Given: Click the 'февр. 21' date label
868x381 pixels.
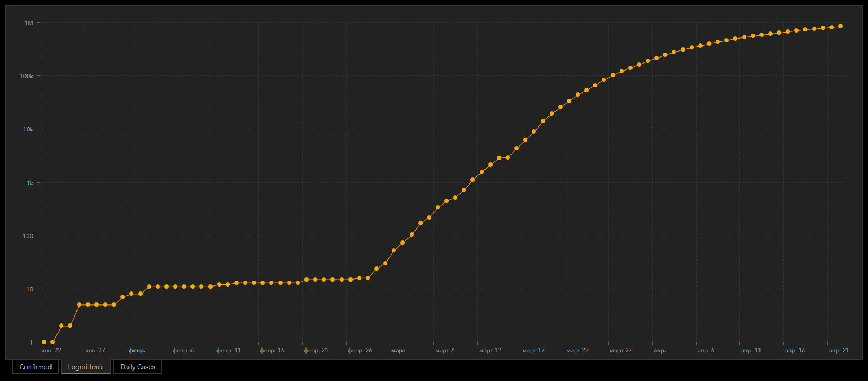Looking at the screenshot, I should (x=316, y=351).
